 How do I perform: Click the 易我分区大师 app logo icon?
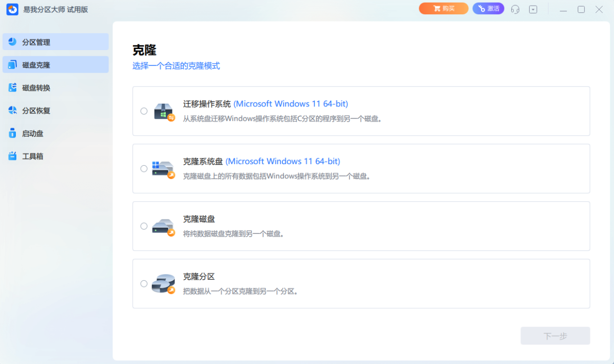(12, 9)
